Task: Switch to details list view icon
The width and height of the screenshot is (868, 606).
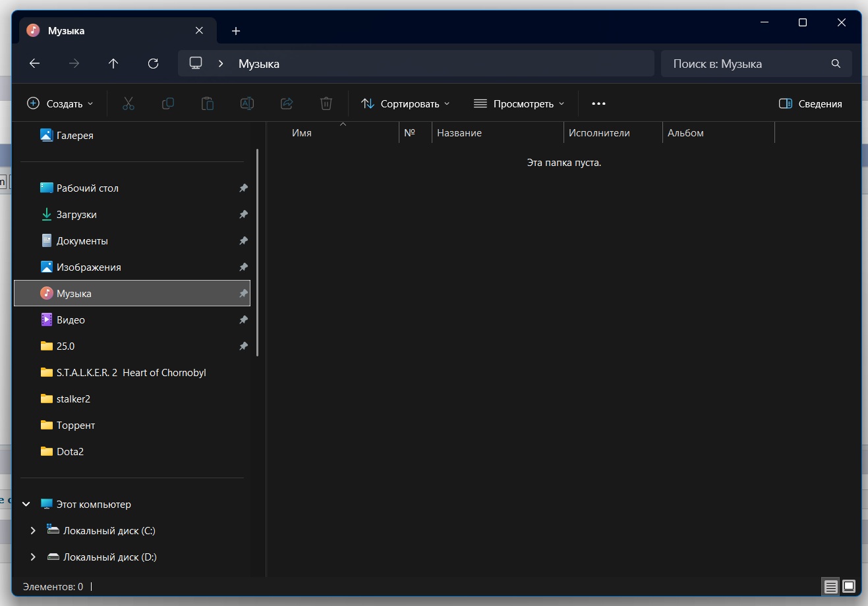Action: pos(831,586)
